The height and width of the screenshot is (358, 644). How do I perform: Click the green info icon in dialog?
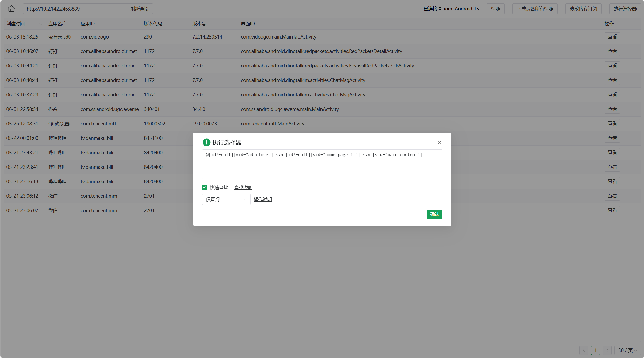pyautogui.click(x=206, y=142)
